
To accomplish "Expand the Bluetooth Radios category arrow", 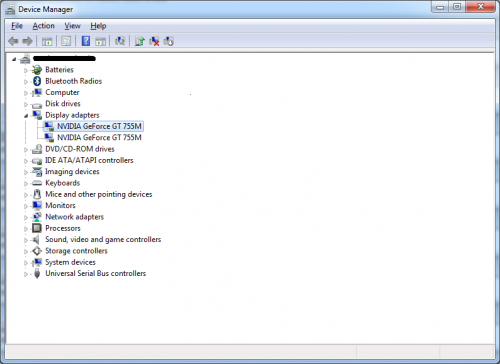I will tap(26, 82).
